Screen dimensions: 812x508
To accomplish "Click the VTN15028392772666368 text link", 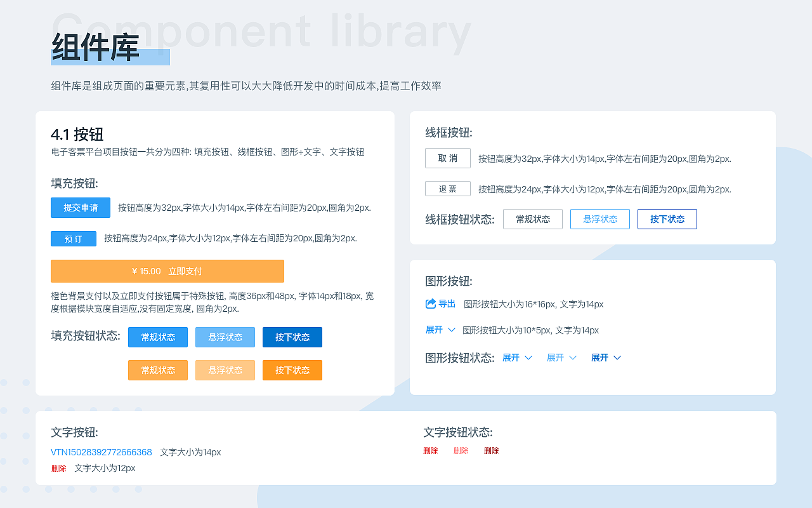I will [x=101, y=452].
